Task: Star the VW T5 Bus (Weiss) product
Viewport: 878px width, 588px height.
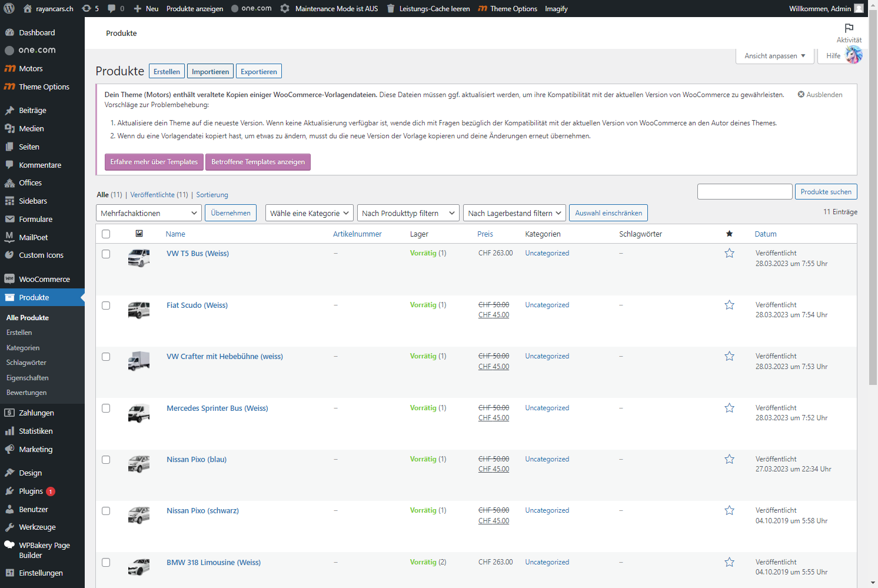Action: 730,253
